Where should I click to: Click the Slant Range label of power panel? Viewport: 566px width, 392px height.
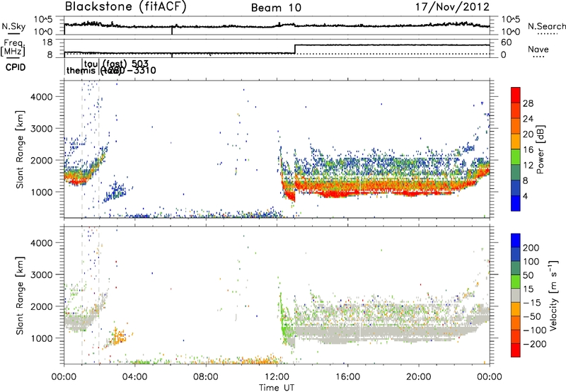(x=20, y=149)
